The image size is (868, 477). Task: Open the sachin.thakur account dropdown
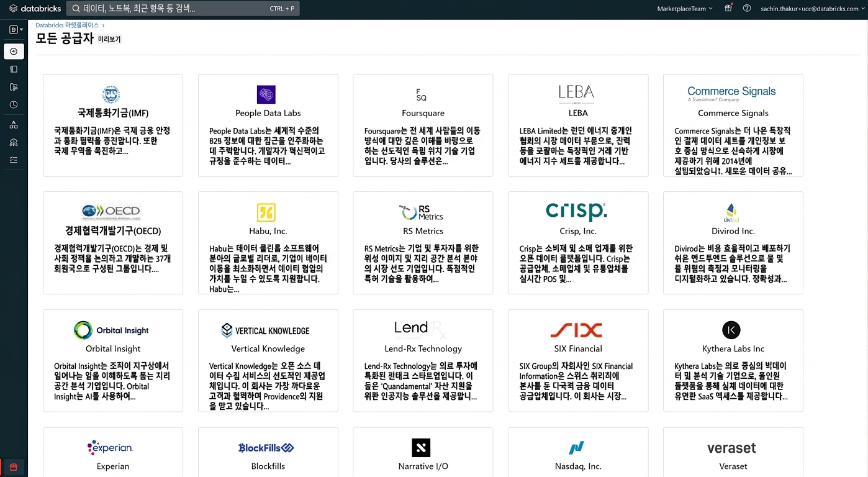[x=812, y=9]
